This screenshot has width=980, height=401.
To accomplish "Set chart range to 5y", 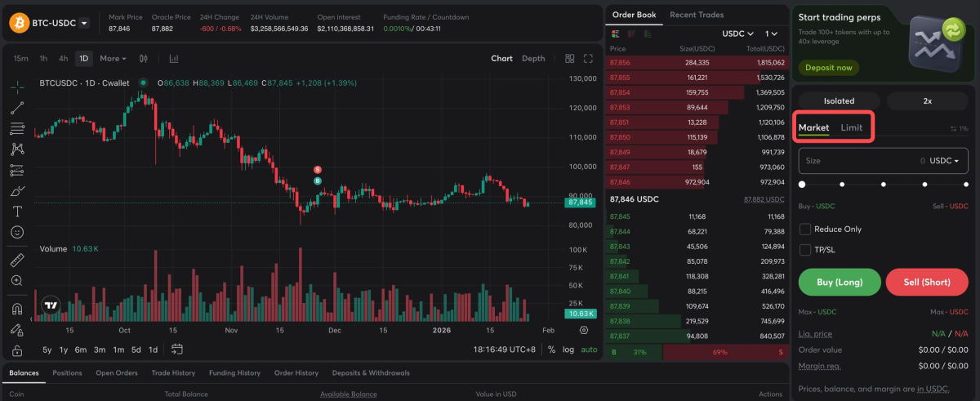I will click(x=47, y=350).
